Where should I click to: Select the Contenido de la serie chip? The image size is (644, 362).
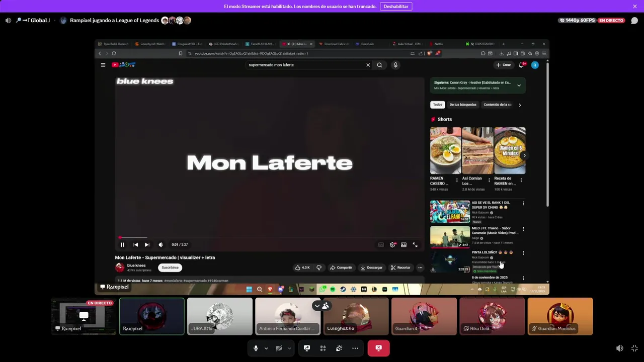[498, 105]
